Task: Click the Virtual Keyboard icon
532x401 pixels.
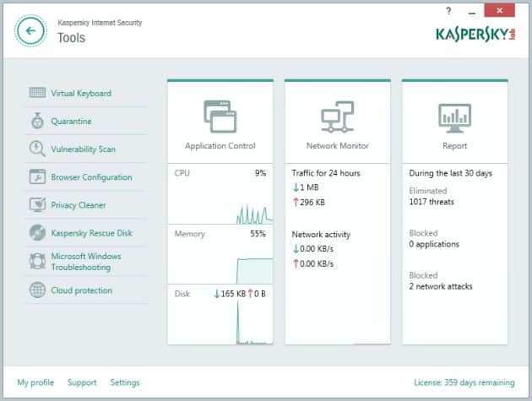Action: (37, 93)
